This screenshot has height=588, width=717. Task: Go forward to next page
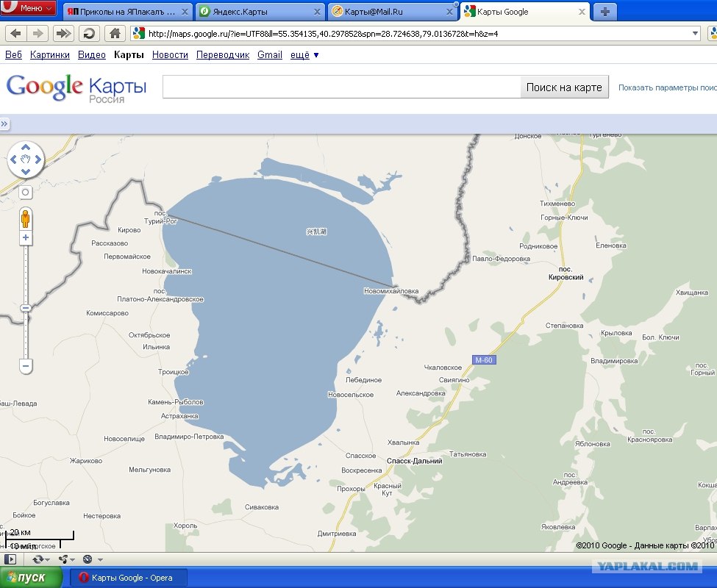(x=38, y=33)
